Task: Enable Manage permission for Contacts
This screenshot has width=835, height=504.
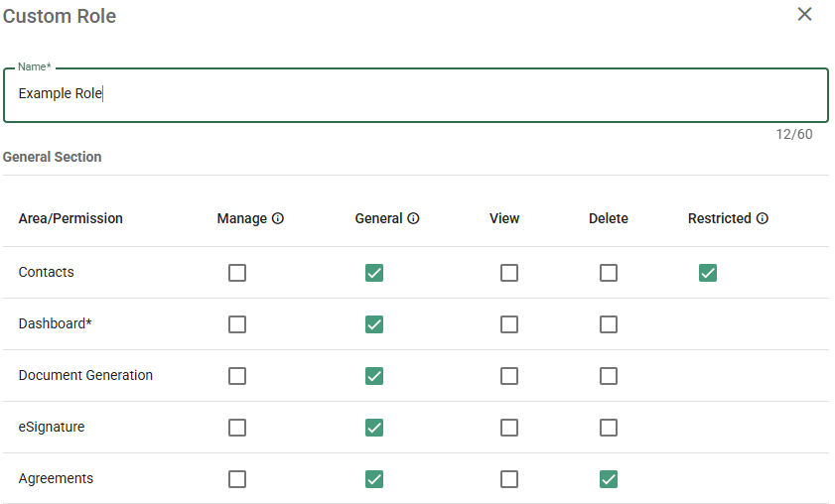Action: tap(237, 273)
